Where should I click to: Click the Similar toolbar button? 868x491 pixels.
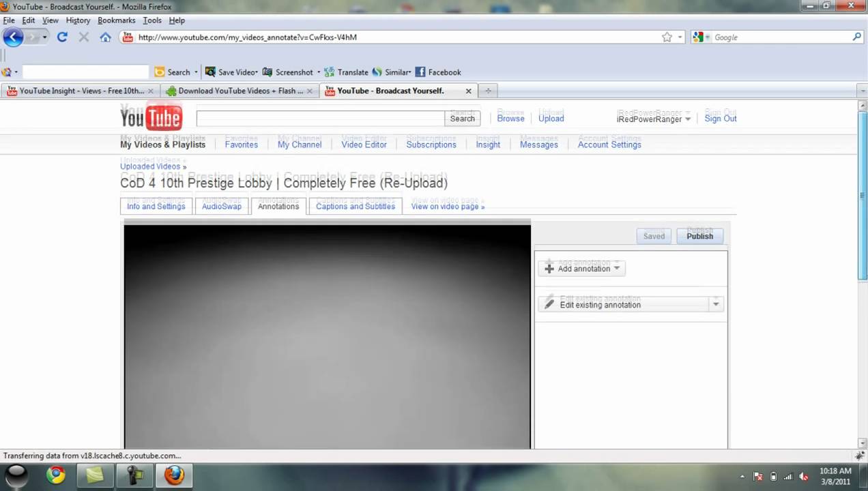coord(391,72)
